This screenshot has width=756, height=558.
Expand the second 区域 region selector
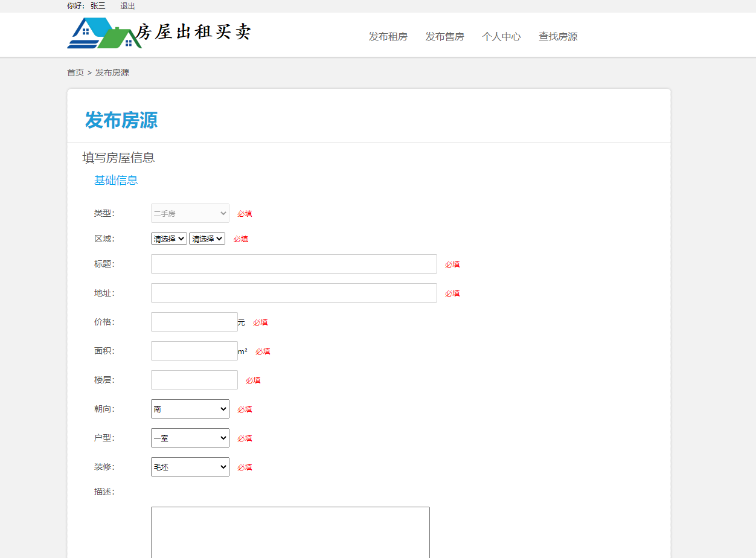207,239
